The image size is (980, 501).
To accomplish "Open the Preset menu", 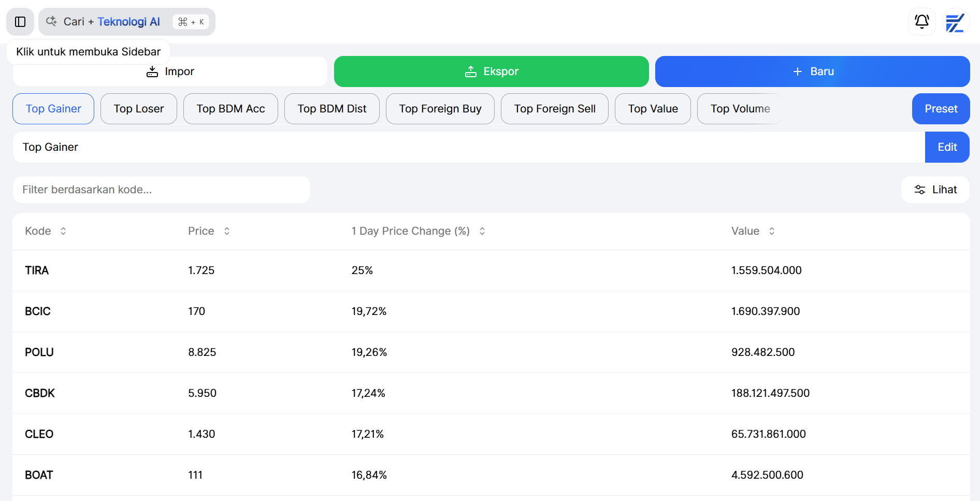I will [941, 109].
